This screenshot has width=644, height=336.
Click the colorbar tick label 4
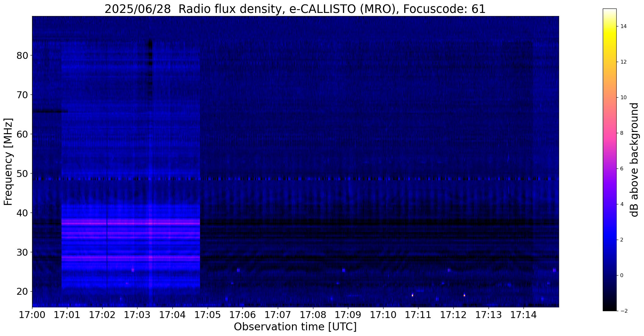click(x=621, y=204)
